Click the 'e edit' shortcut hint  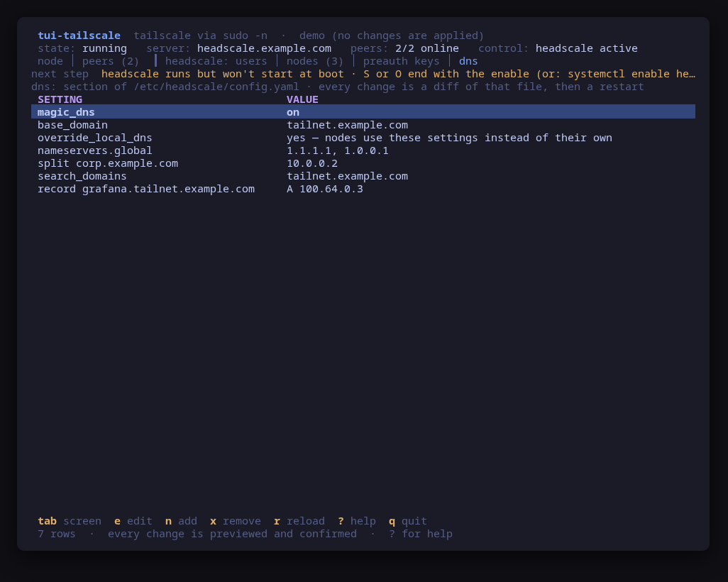[133, 521]
